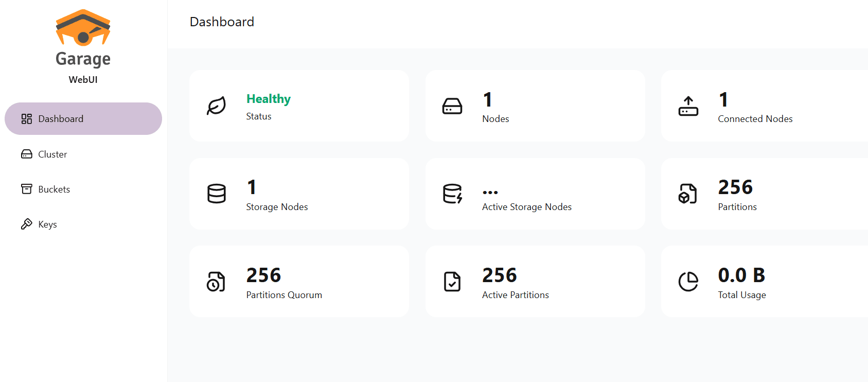
Task: Click the Total Usage pie chart icon
Action: 688,282
